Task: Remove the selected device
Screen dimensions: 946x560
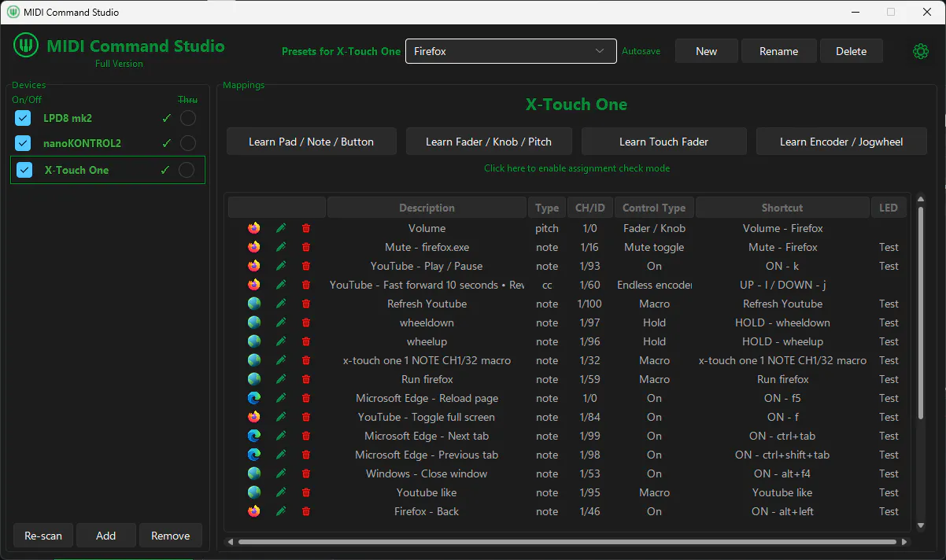Action: pos(171,536)
